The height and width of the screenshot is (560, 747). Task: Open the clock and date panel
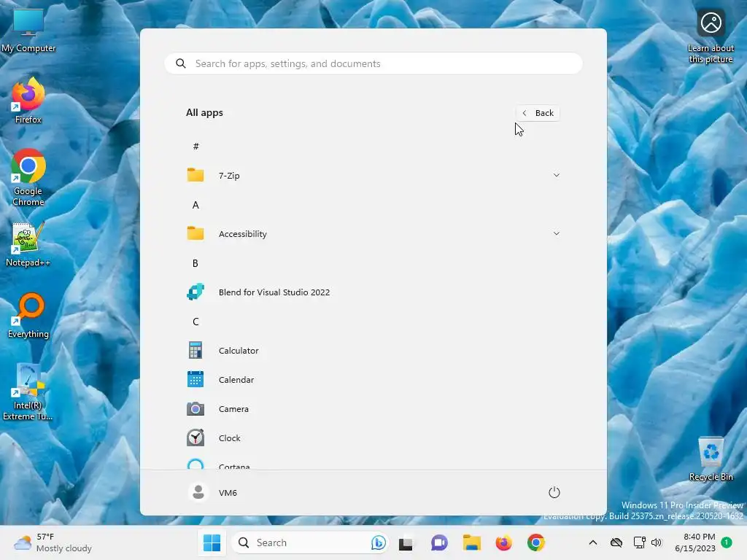tap(695, 542)
